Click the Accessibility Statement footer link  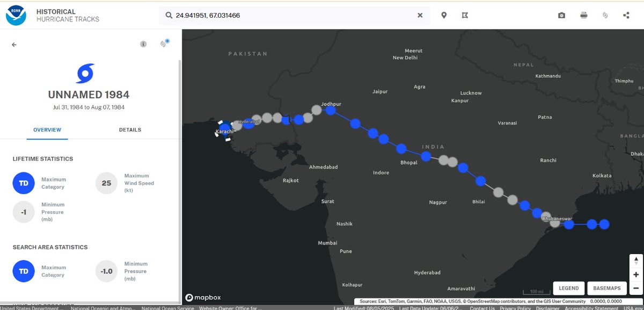(592, 308)
